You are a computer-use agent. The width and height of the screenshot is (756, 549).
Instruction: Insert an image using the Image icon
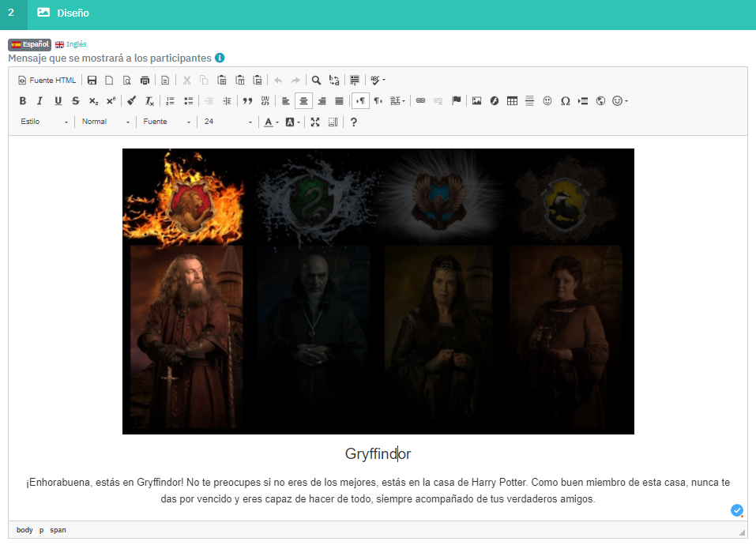click(x=476, y=100)
